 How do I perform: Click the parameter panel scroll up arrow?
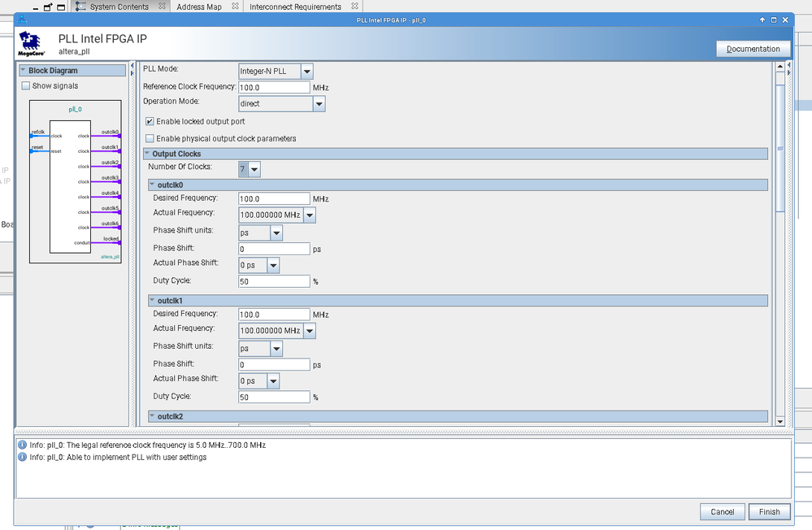tap(780, 67)
